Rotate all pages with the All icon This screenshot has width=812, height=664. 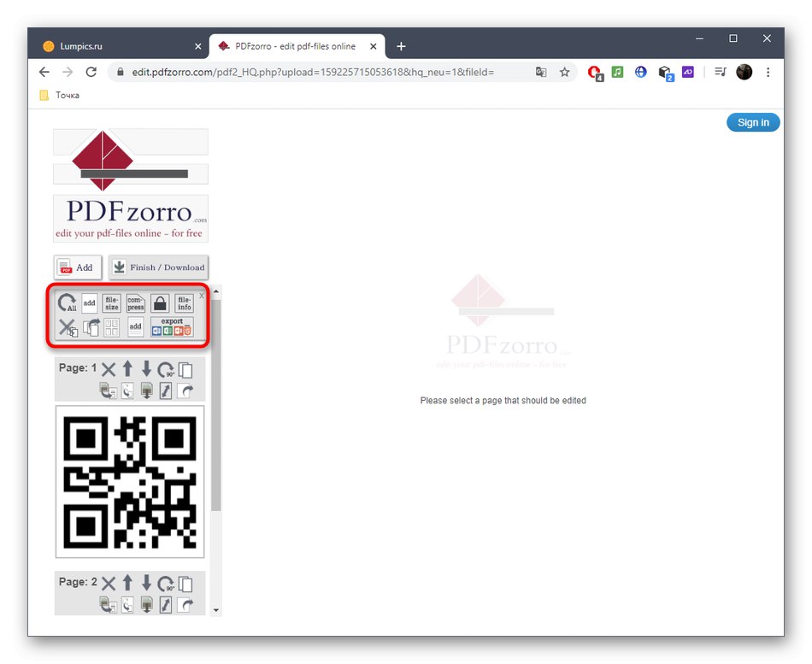(67, 303)
